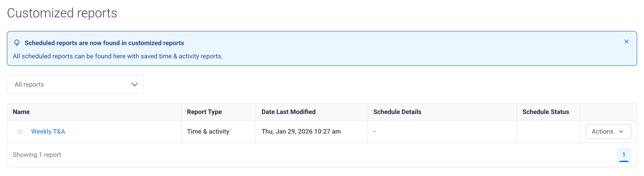Dismiss the scheduled reports info banner
644x176 pixels.
point(626,42)
